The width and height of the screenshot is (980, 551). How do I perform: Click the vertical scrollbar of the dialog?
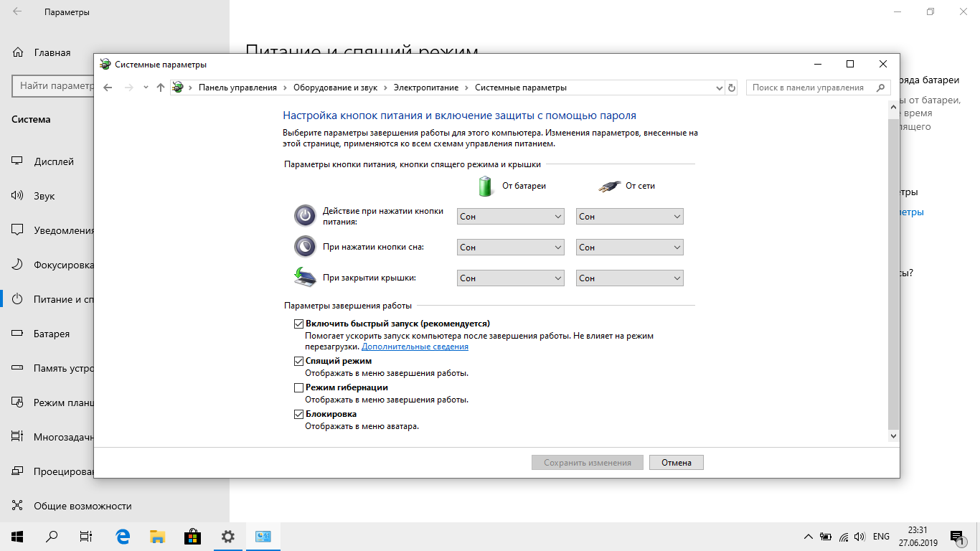tap(893, 273)
